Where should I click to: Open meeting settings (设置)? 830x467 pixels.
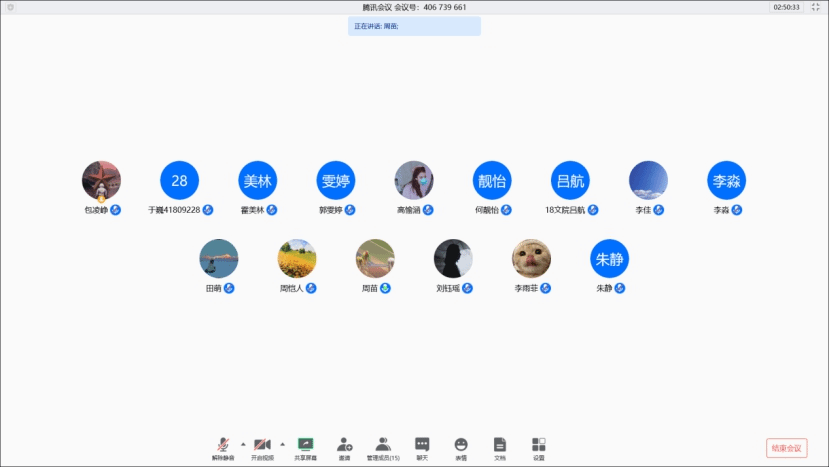[539, 446]
